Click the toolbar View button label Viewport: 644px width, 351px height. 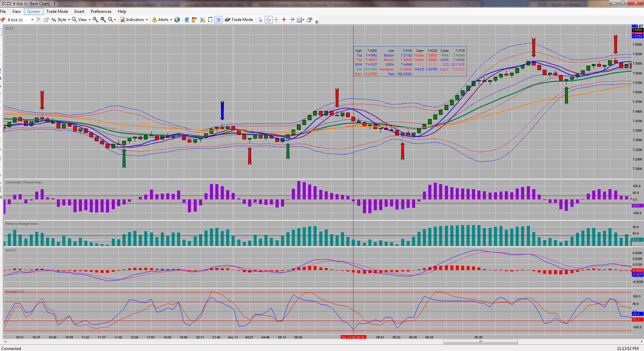tap(82, 20)
